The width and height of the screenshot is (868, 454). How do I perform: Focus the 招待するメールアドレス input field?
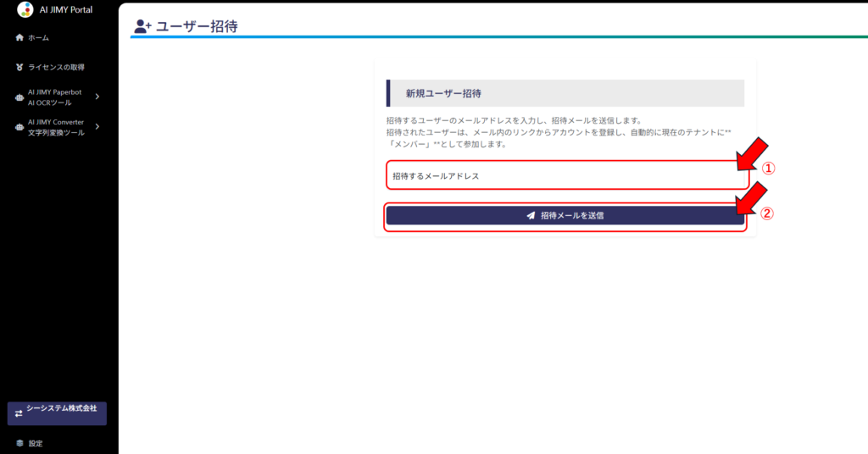[x=566, y=176]
